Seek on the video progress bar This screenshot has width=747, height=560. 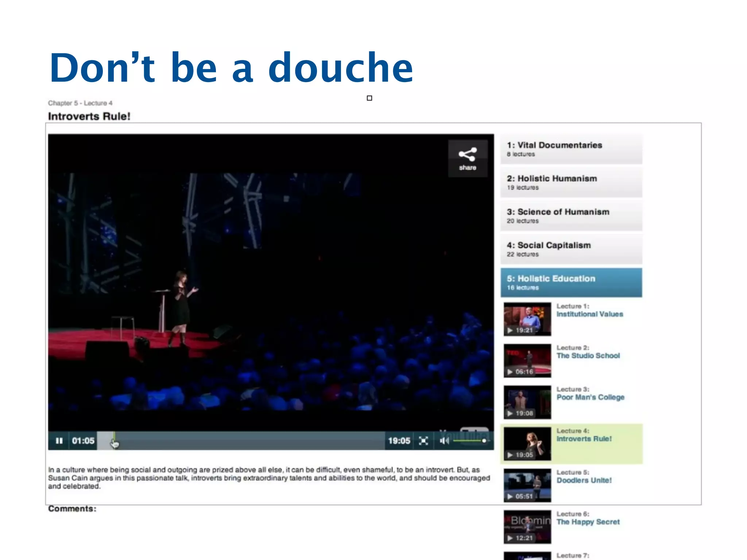pyautogui.click(x=241, y=441)
